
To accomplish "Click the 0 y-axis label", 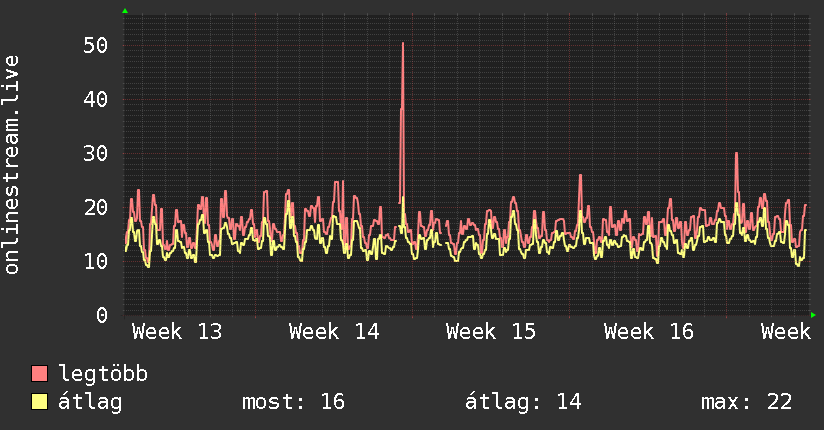I will pyautogui.click(x=102, y=315).
